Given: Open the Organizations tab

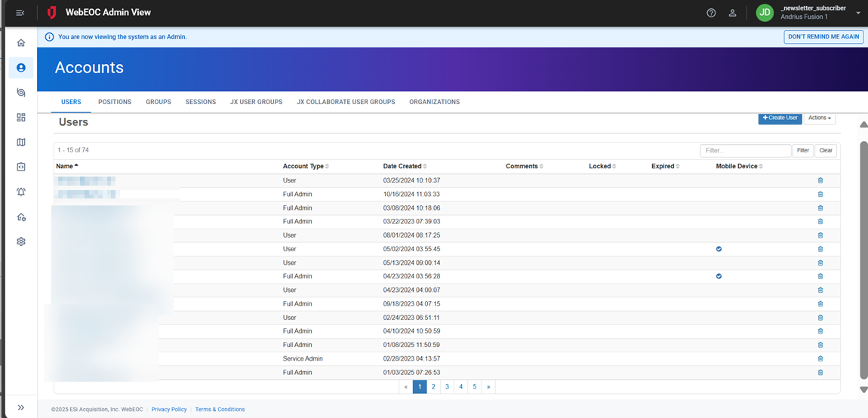Looking at the screenshot, I should 434,102.
